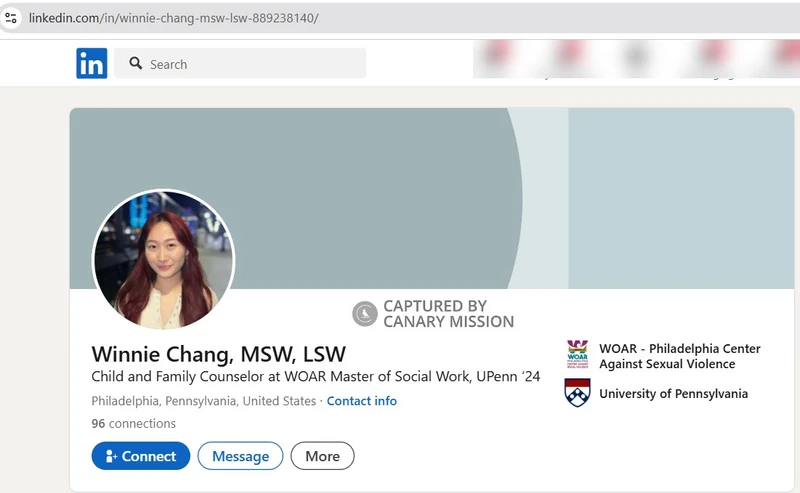Click the Child and Family Counselor headline
Screen dimensions: 800x493
tap(316, 377)
